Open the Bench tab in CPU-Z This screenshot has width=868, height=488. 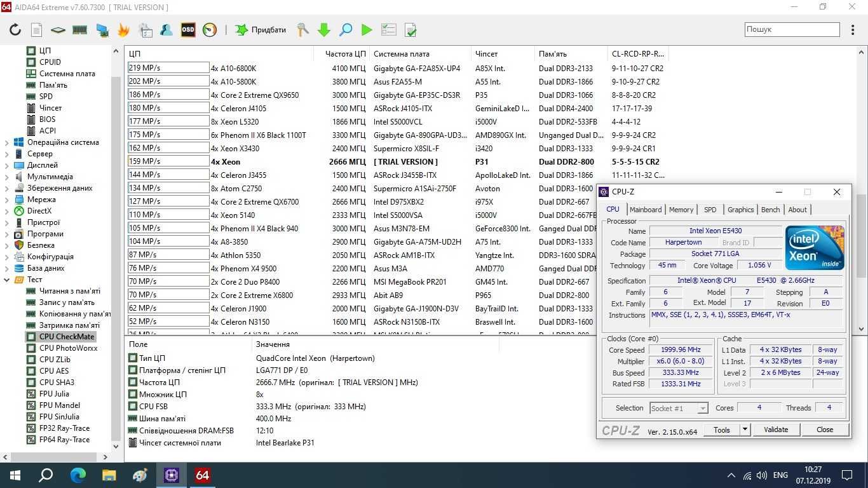click(770, 210)
